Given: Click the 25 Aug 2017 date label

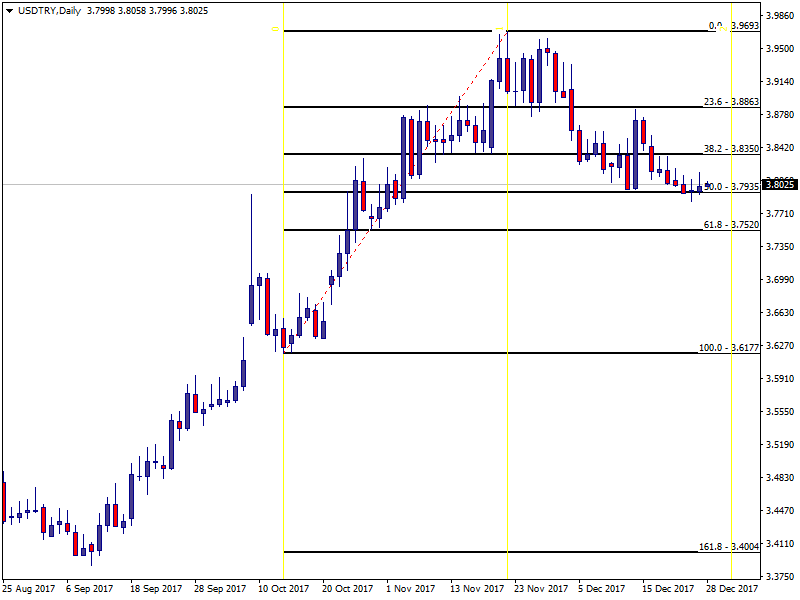Looking at the screenshot, I should click(28, 589).
